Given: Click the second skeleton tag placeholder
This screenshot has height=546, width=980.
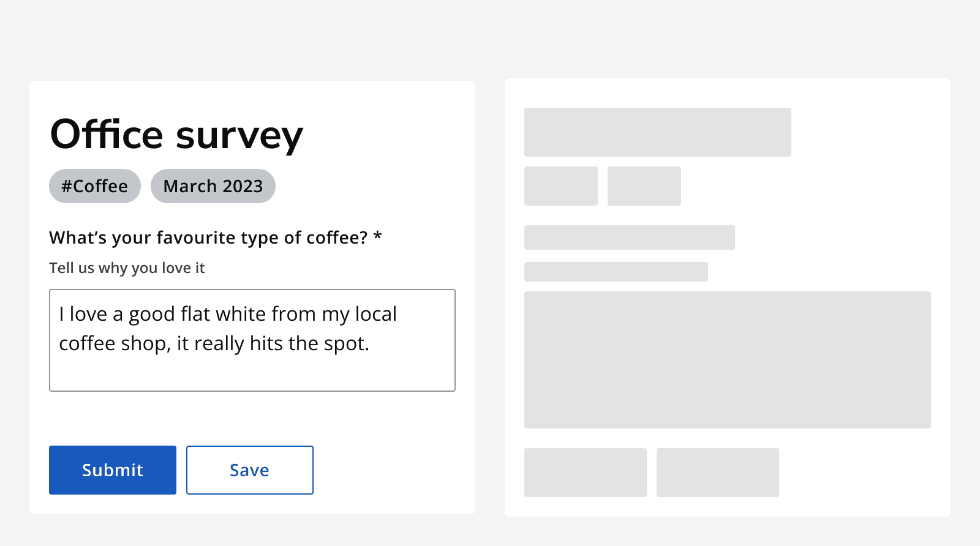Looking at the screenshot, I should click(644, 186).
